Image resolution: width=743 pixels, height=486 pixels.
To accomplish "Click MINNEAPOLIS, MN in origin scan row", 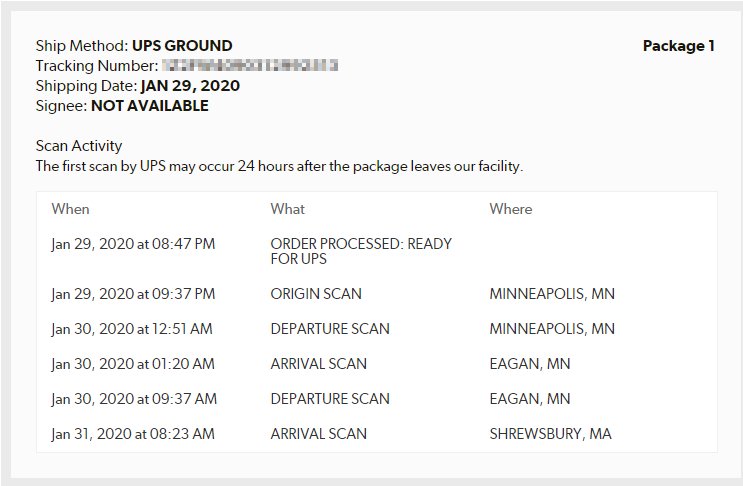I will 552,294.
